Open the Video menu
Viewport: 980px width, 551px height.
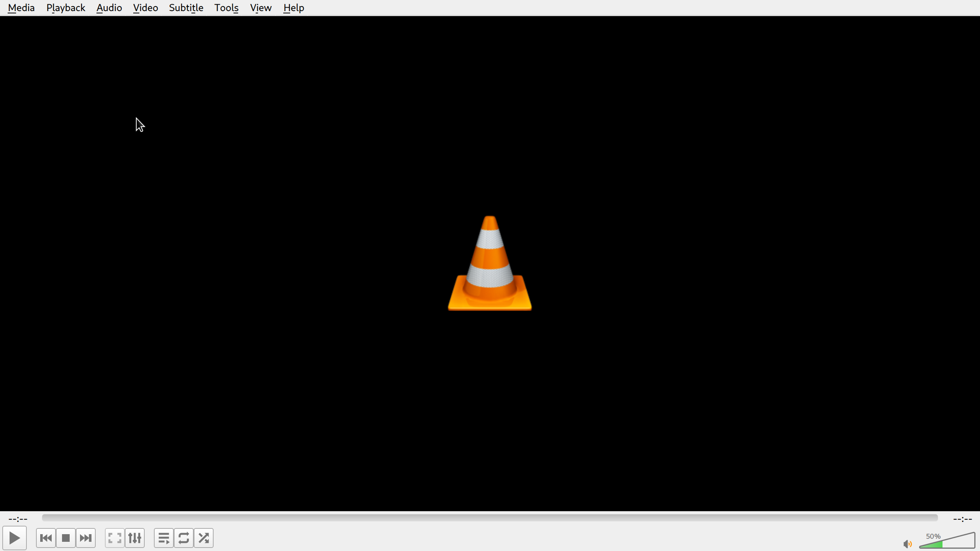pyautogui.click(x=145, y=8)
